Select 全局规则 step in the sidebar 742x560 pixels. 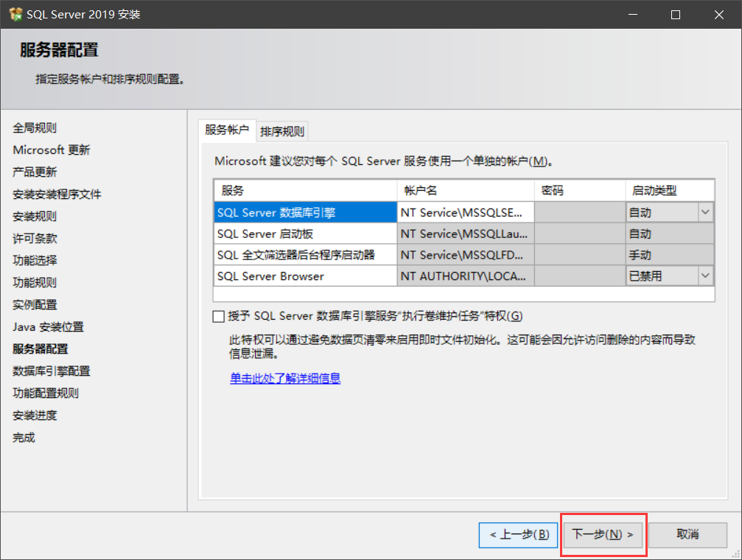coord(35,127)
